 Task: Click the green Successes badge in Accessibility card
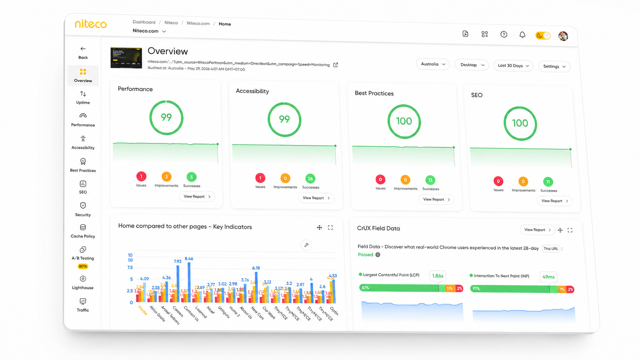coord(310,178)
